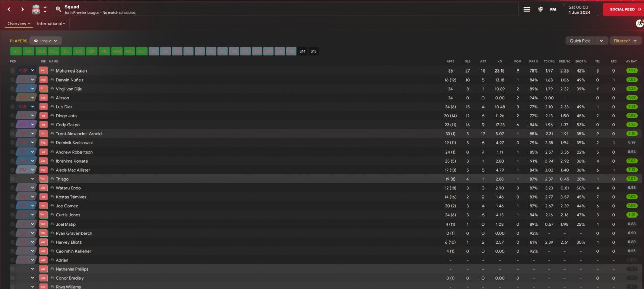Viewport: 644px width, 289px height.
Task: Go back with the left arrow icon
Action: 9,9
